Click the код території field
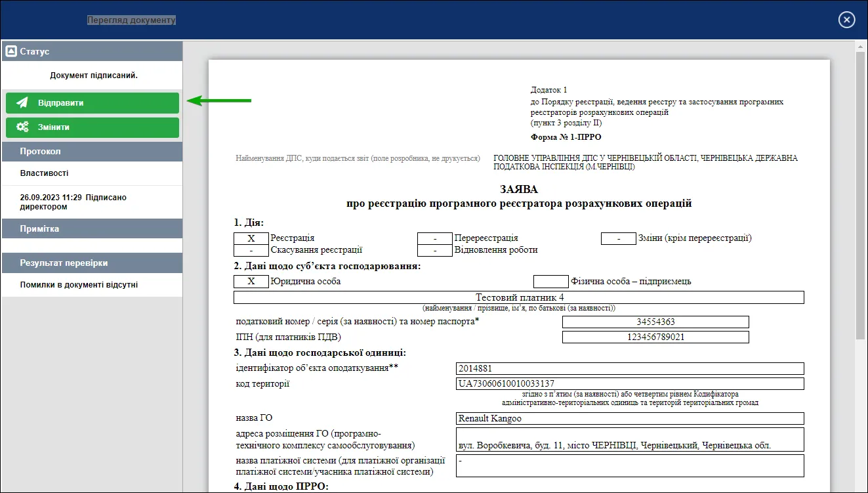 click(630, 383)
